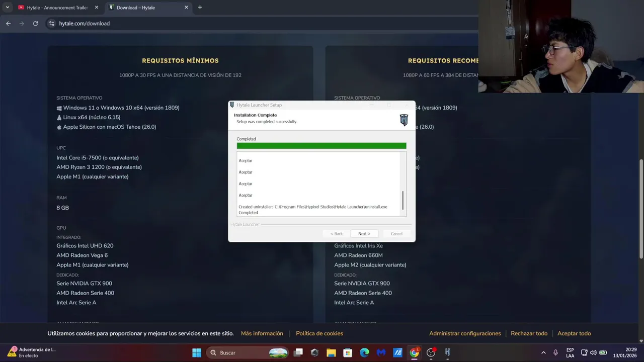Click the Apple icon beside Apple Silicon
Viewport: 644px width, 362px height.
pos(59,127)
